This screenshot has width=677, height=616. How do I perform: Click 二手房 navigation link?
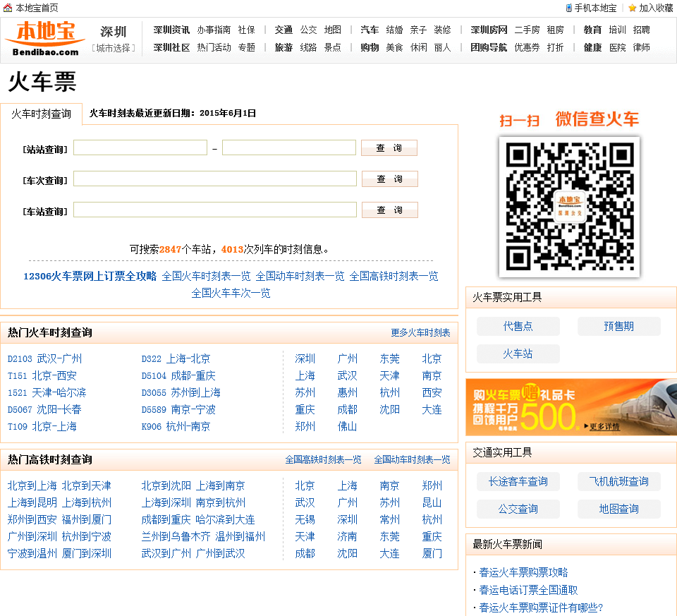click(x=527, y=30)
